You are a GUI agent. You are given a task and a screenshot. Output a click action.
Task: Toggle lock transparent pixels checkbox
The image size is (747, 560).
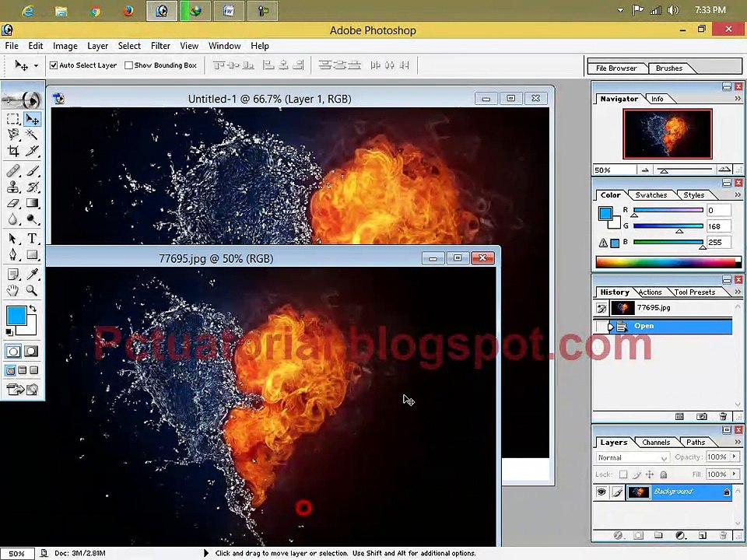pos(623,474)
